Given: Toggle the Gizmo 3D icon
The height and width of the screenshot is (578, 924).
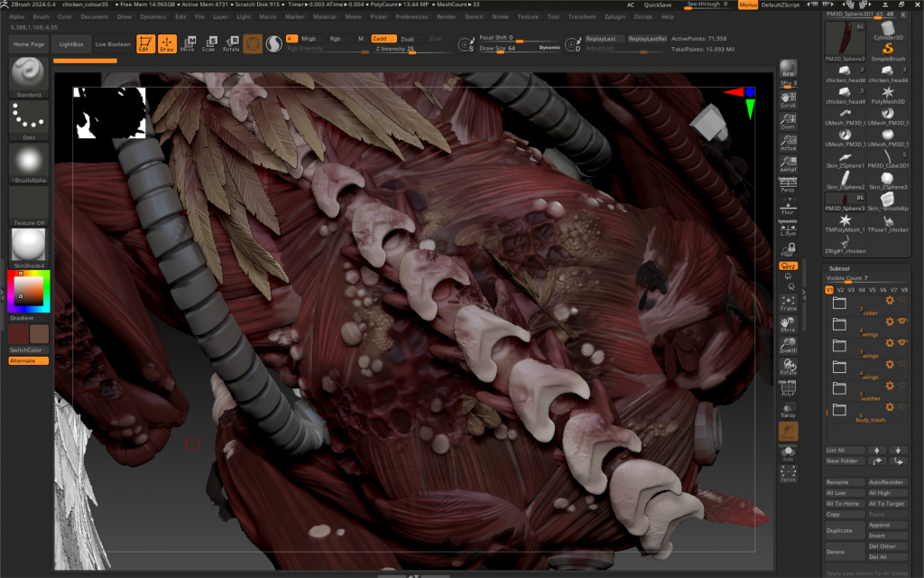Looking at the screenshot, I should click(x=253, y=43).
